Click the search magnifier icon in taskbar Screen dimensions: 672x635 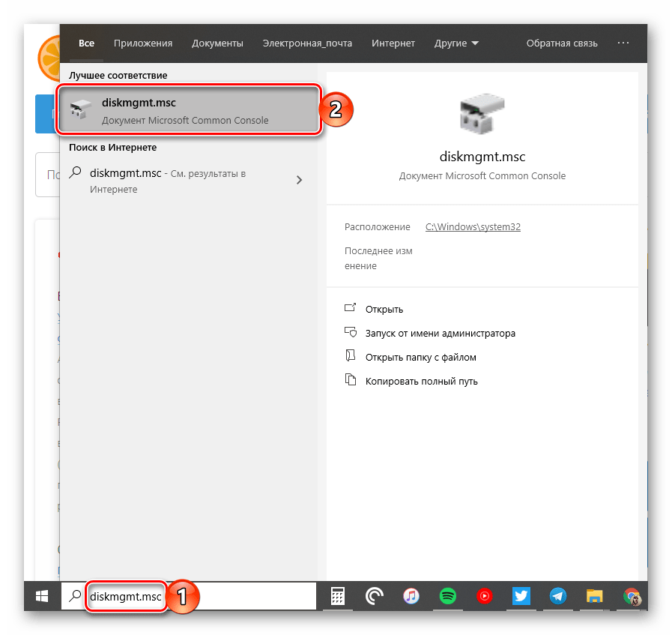click(76, 595)
